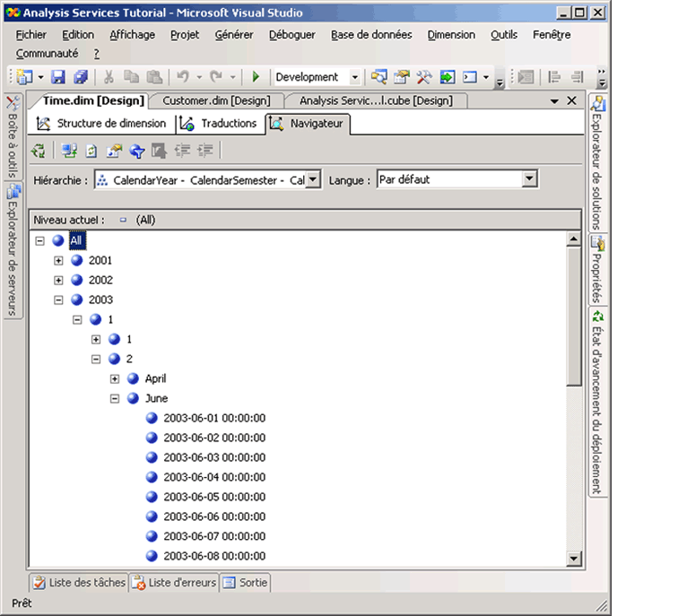Open the Base de données menu
The width and height of the screenshot is (687, 616).
point(371,35)
